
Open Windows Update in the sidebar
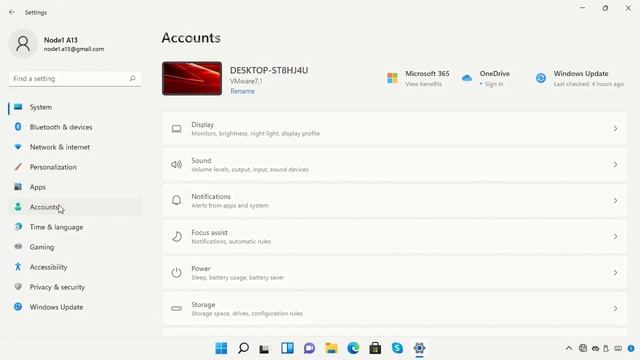(x=75, y=307)
